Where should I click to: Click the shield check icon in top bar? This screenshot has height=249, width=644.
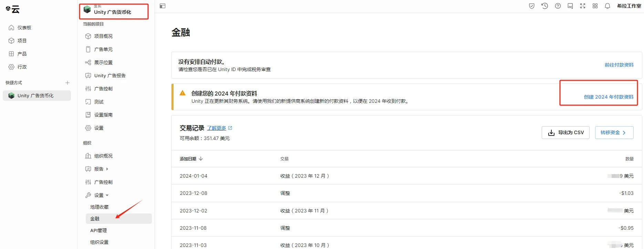coord(532,6)
